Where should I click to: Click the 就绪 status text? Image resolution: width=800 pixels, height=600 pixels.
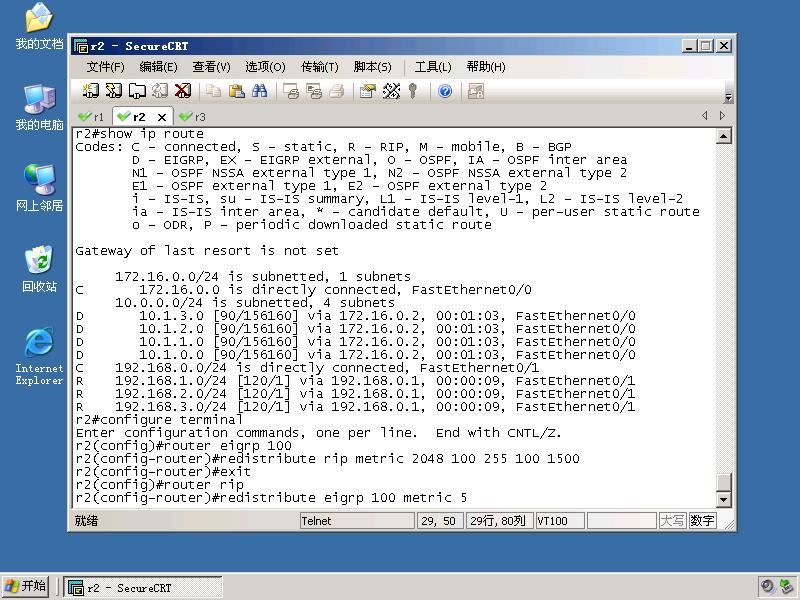(86, 521)
